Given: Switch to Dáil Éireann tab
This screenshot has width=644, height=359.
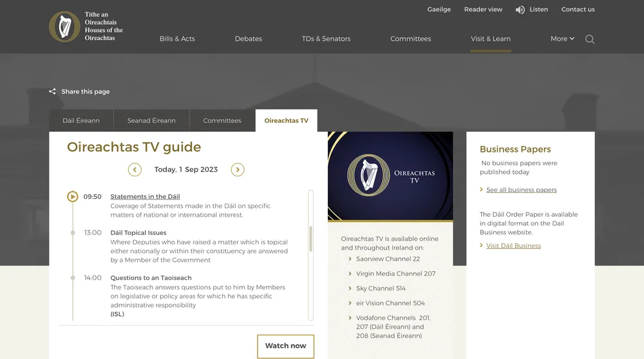Looking at the screenshot, I should tap(81, 120).
